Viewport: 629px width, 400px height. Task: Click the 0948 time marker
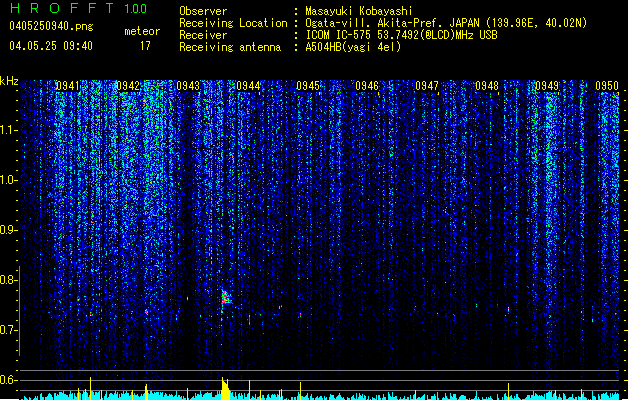487,86
